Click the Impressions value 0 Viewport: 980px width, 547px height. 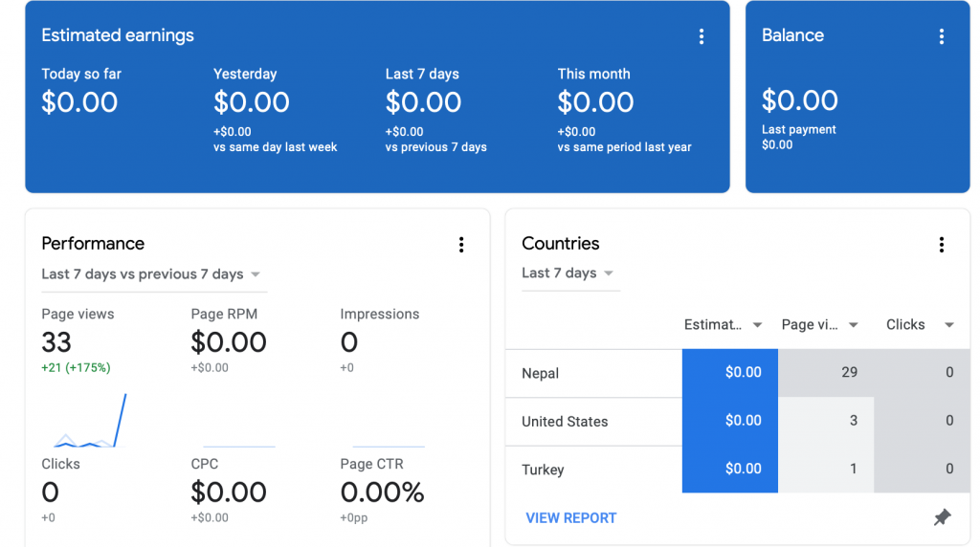point(348,342)
